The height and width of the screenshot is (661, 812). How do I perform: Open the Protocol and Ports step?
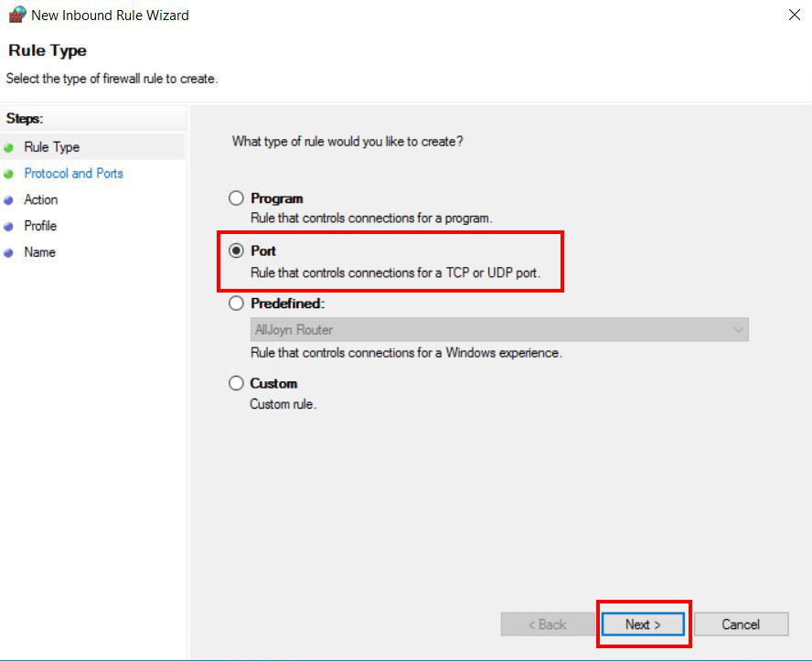click(73, 174)
